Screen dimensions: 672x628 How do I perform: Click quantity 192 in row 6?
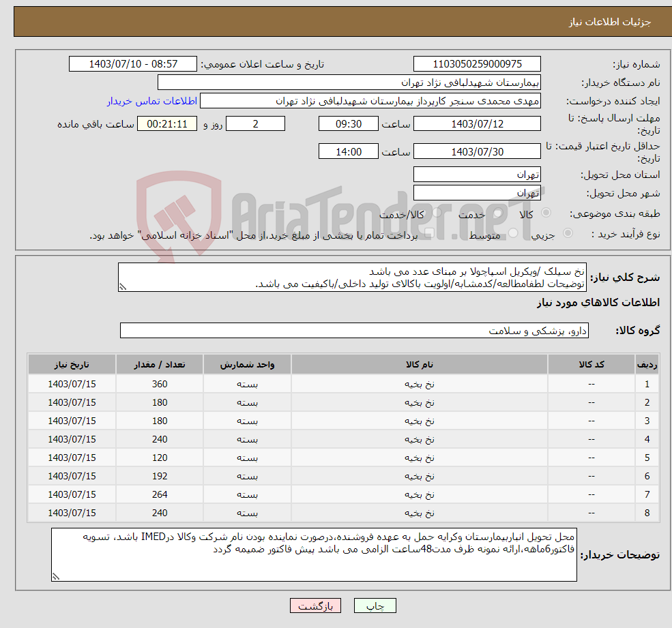pyautogui.click(x=160, y=477)
